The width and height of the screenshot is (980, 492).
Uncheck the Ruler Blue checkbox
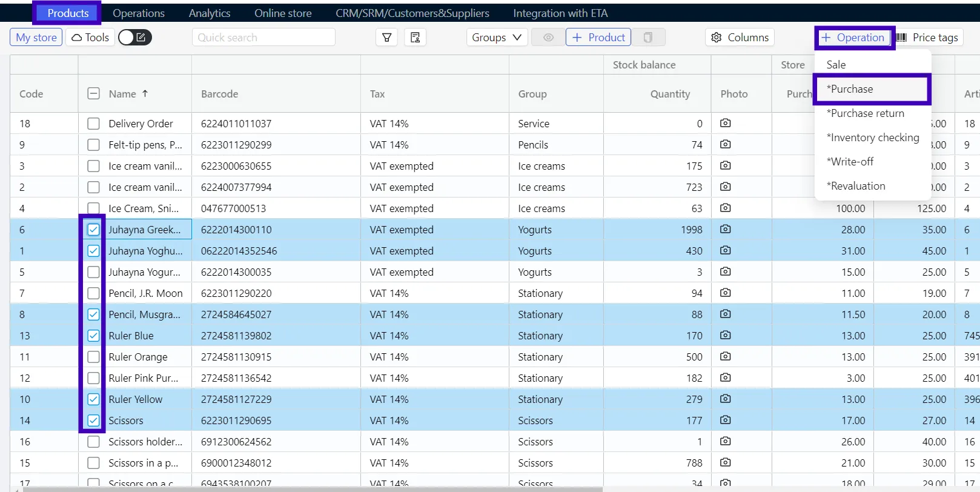(x=93, y=336)
